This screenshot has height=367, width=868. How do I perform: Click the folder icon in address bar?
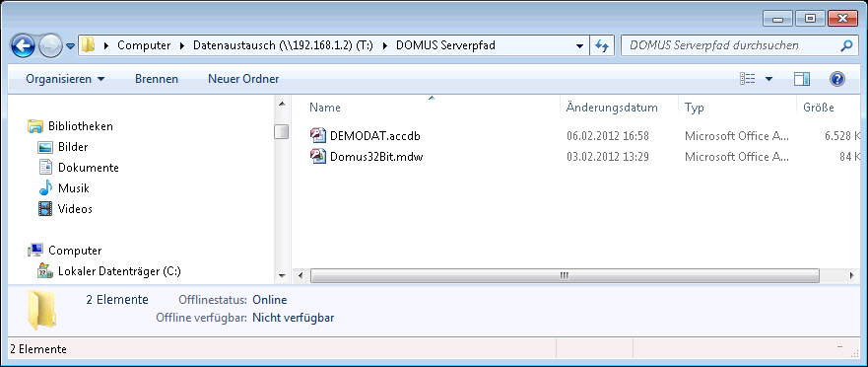point(88,45)
